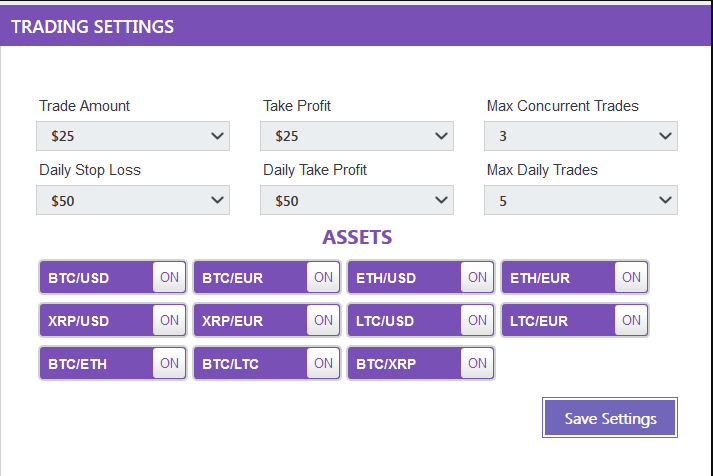Click the Trading Settings header title
Viewport: 713px width, 476px height.
(92, 27)
